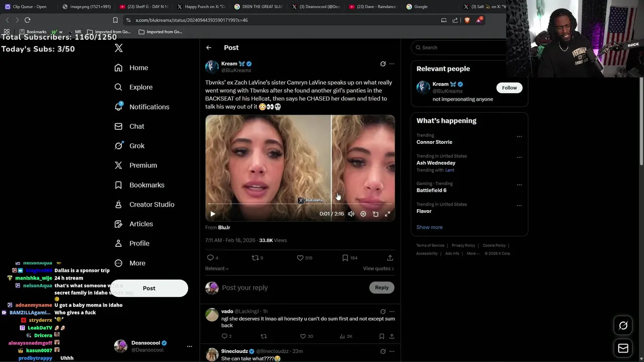Switch to the Google browser tab
Viewport: 644px width, 362px height.
point(420,7)
